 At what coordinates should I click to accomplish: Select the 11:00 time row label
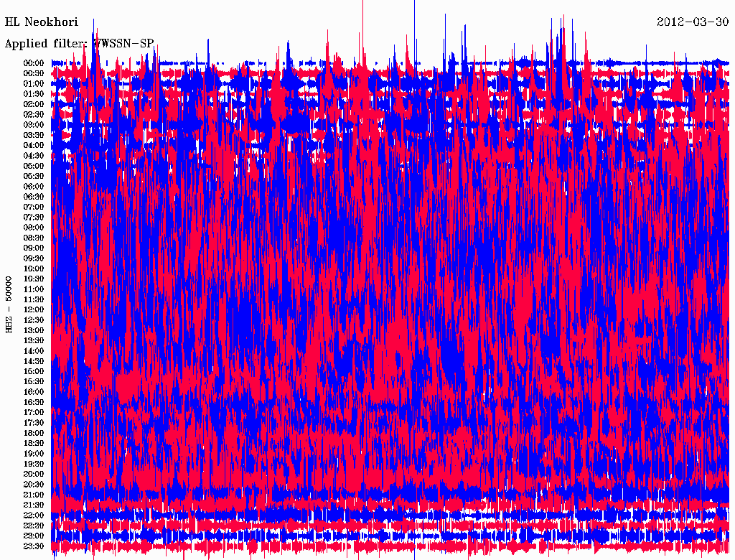[34, 289]
